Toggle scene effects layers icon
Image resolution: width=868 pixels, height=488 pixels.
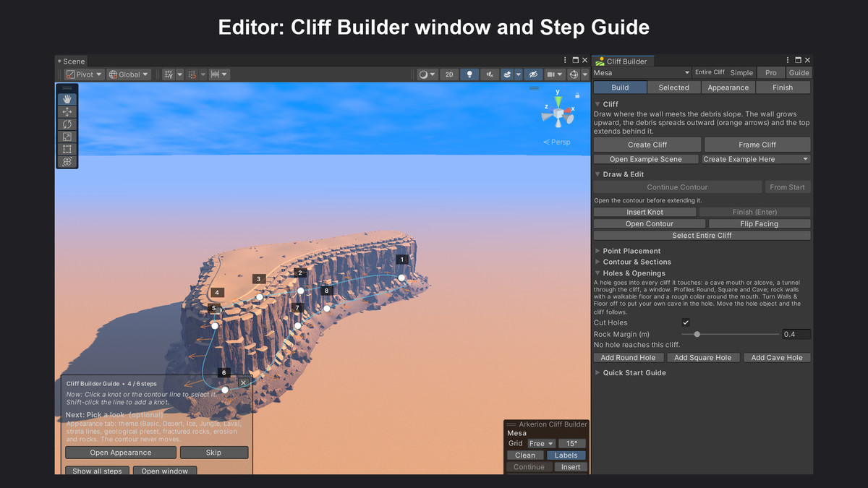coord(507,74)
